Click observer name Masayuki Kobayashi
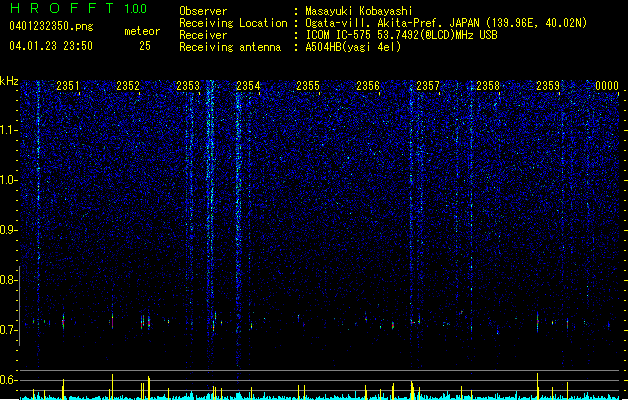The width and height of the screenshot is (629, 400). (359, 11)
